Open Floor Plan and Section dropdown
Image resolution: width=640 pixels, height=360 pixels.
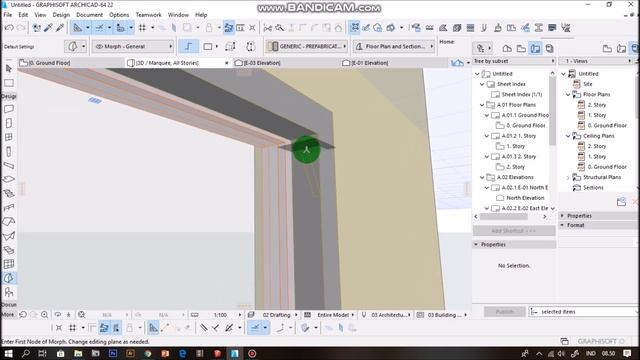(394, 46)
